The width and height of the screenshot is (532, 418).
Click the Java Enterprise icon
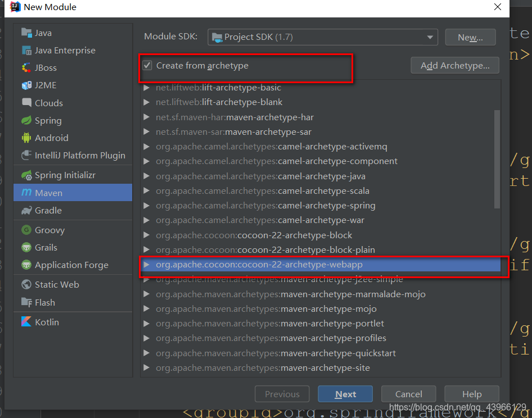(26, 51)
